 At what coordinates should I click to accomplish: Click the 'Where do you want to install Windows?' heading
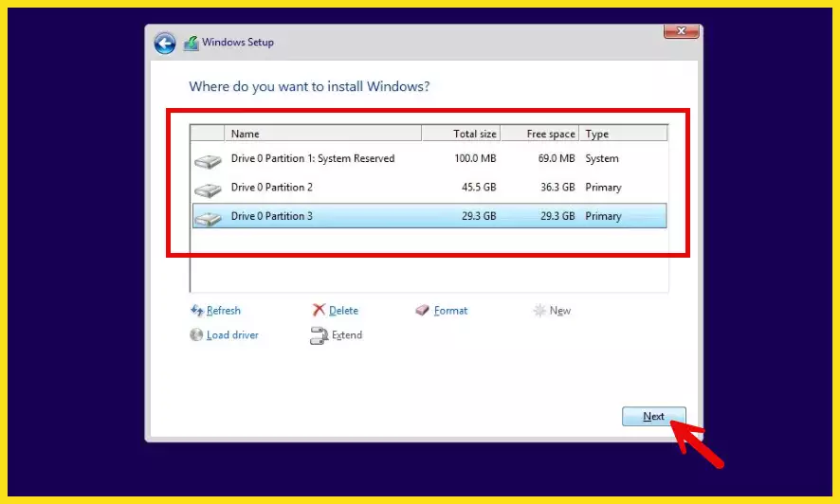309,86
